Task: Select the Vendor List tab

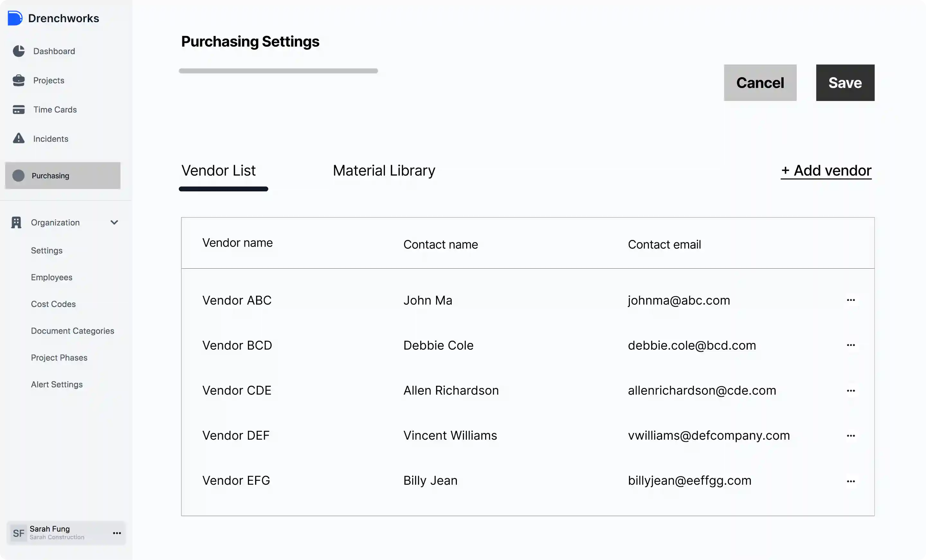Action: [218, 171]
